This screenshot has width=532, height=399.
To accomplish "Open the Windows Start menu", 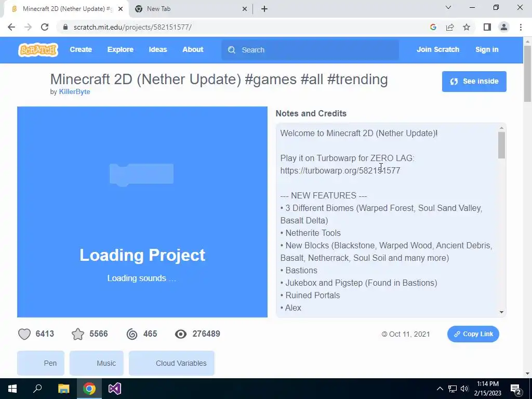I will point(12,389).
